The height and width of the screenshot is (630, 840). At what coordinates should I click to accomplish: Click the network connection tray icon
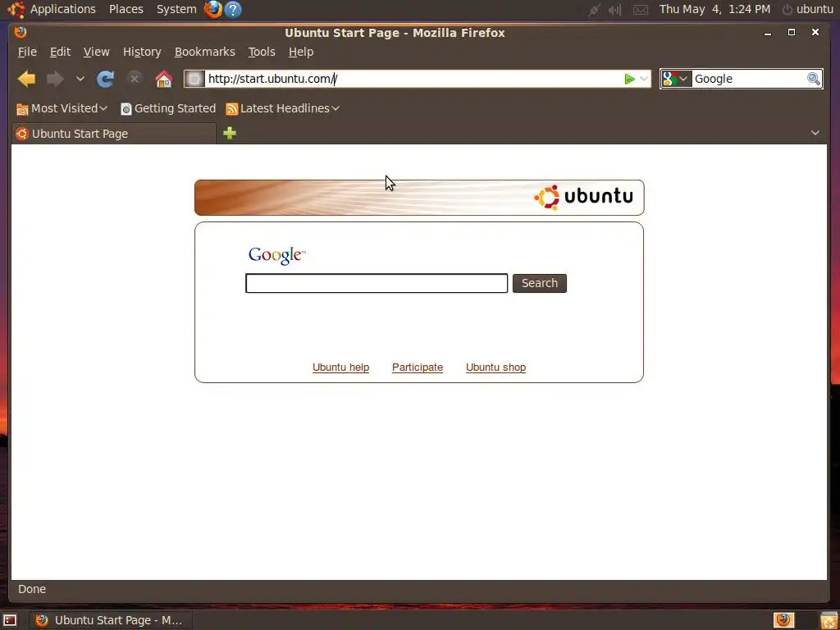(x=594, y=10)
